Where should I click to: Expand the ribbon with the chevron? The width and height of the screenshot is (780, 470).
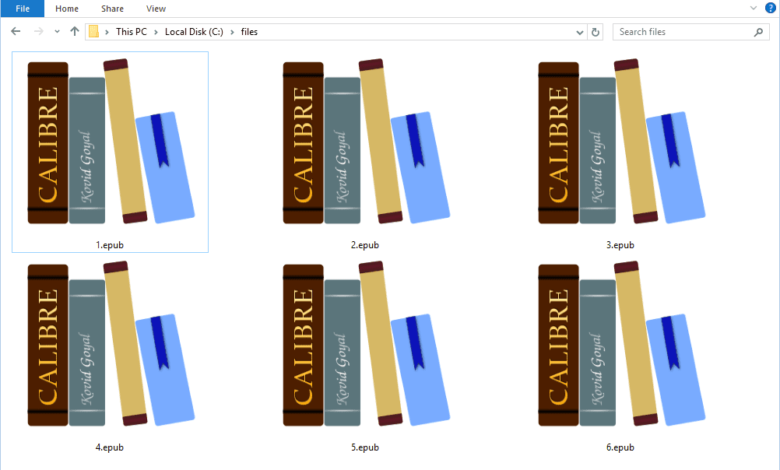[753, 8]
